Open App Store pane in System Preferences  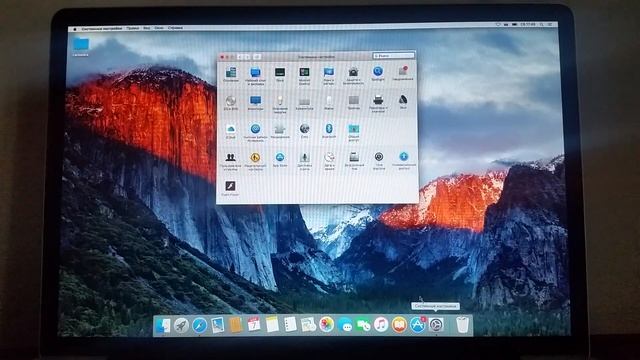coord(280,157)
